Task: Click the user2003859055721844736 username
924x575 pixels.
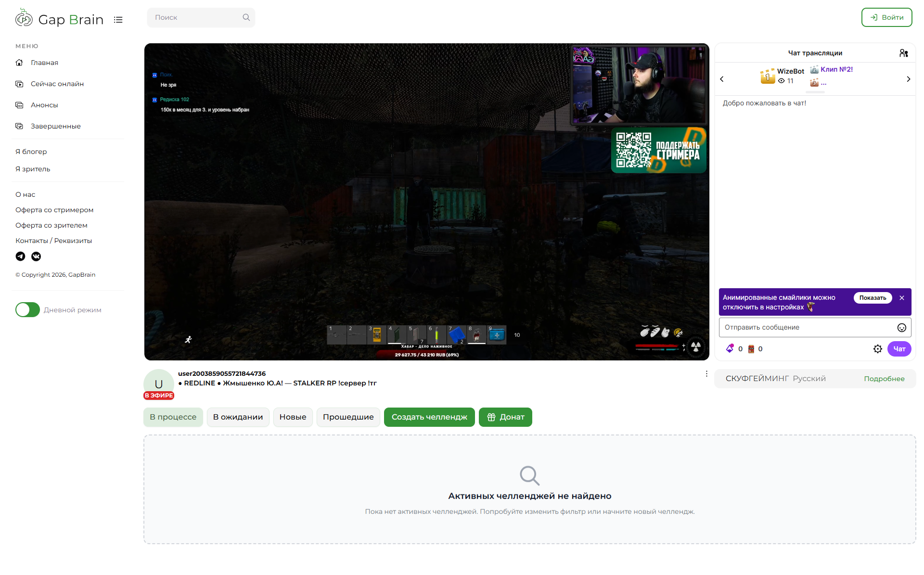Action: click(222, 373)
